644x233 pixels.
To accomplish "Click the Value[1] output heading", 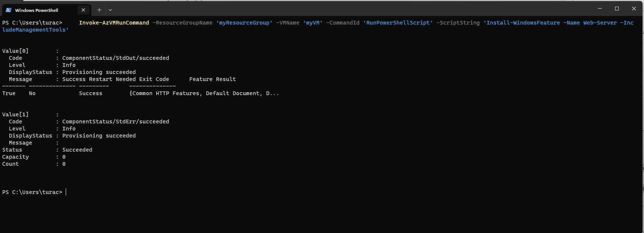I will point(15,114).
